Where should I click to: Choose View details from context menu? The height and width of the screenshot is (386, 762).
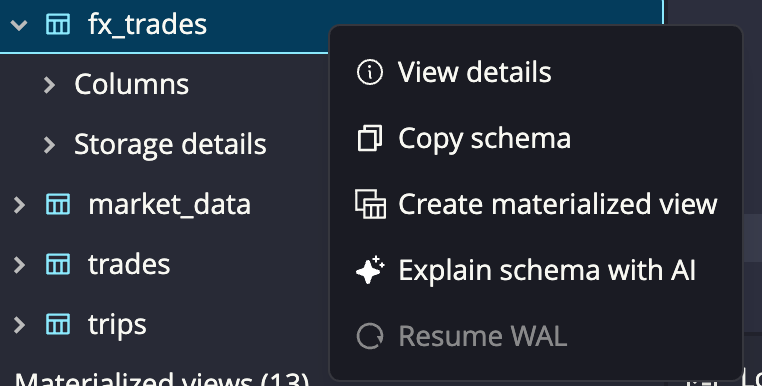pos(536,72)
